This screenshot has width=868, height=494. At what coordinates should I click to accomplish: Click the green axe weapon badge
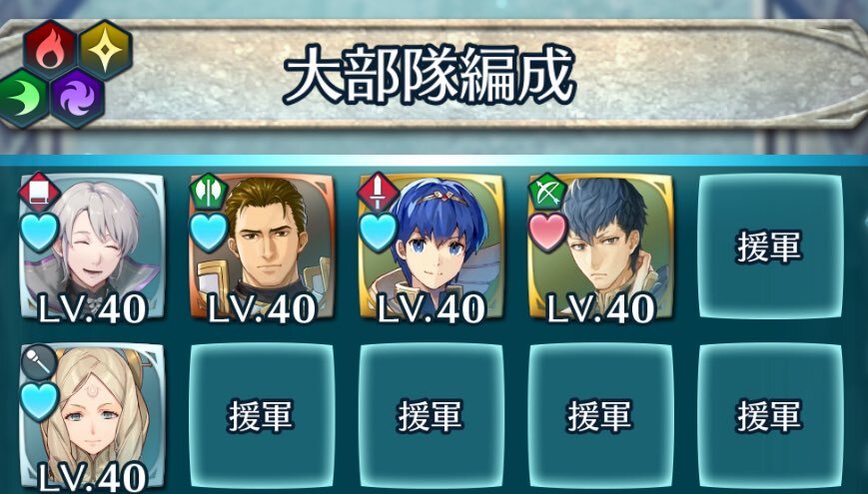tap(208, 193)
